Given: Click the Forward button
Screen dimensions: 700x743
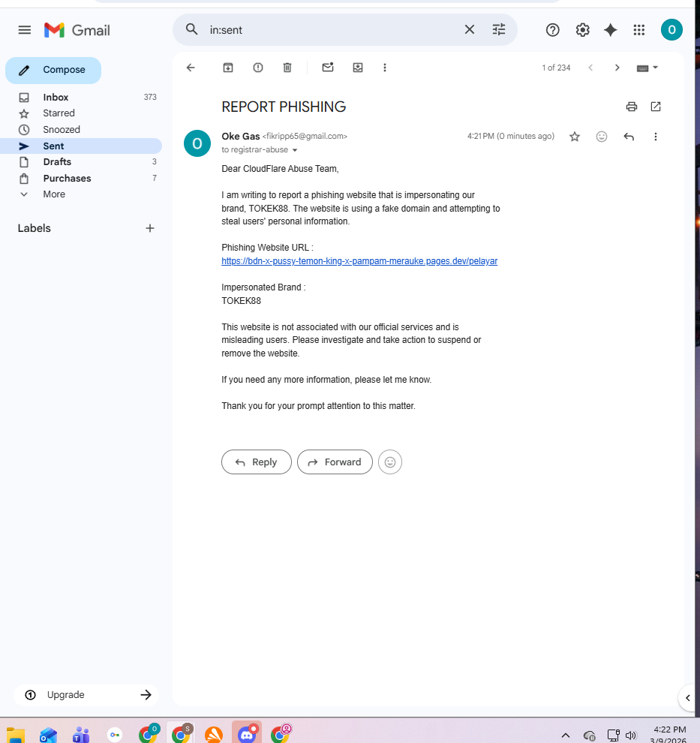Looking at the screenshot, I should click(x=335, y=462).
